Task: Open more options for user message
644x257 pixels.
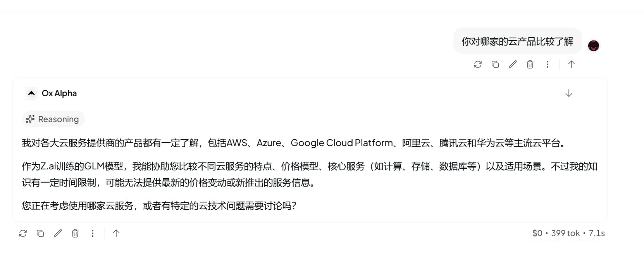Action: [x=547, y=64]
